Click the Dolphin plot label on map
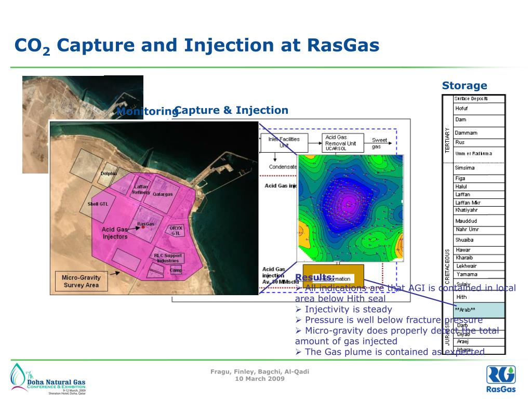This screenshot has height=399, width=532. (x=109, y=174)
